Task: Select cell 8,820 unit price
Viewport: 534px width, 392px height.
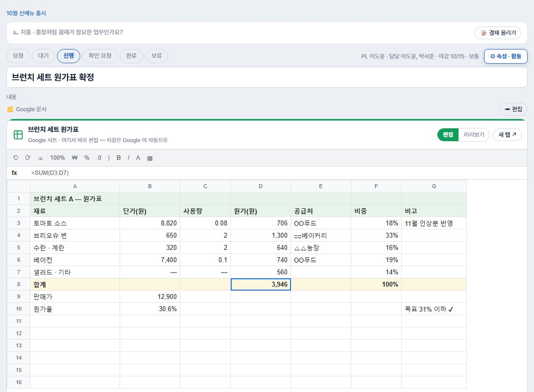Action: (150, 223)
